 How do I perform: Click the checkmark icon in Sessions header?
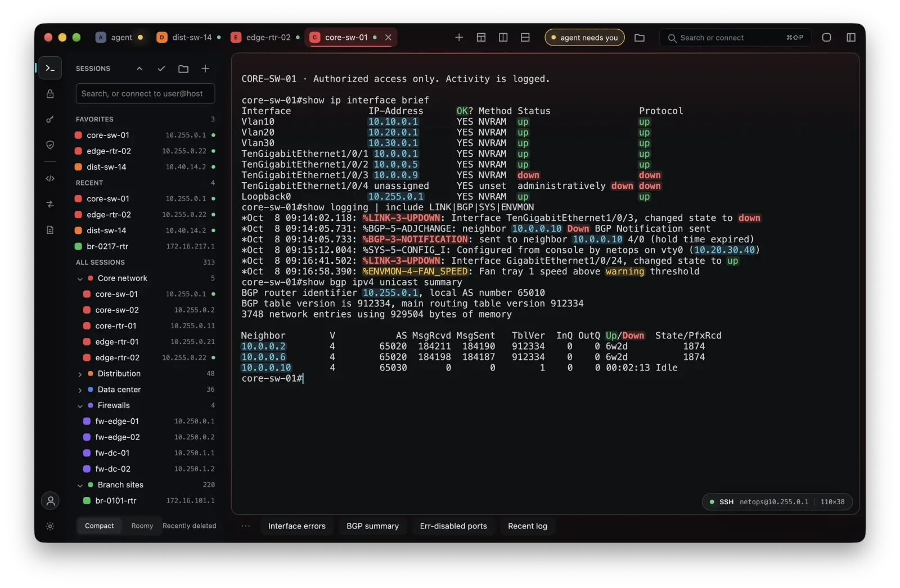(161, 69)
